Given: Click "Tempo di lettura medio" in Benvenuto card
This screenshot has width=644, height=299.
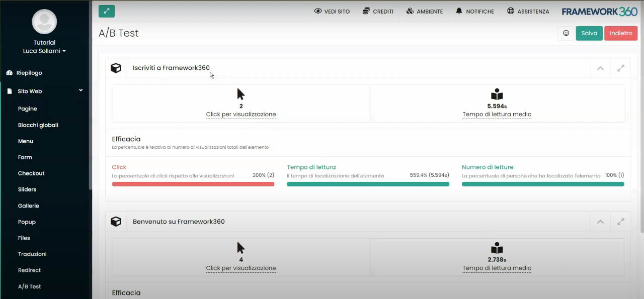Looking at the screenshot, I should pos(497,268).
